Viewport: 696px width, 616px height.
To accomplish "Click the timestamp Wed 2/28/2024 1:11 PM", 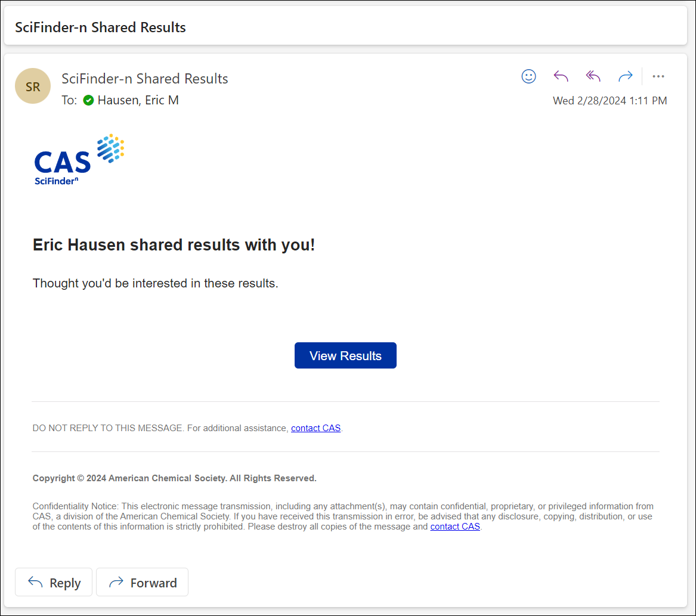I will click(x=610, y=101).
